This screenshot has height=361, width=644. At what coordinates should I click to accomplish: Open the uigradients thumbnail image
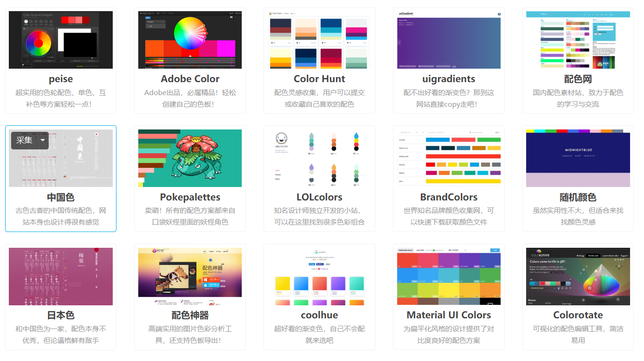pyautogui.click(x=449, y=40)
